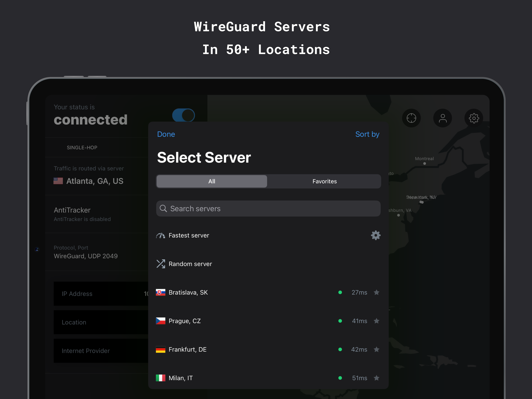Open the Sort by menu
This screenshot has width=532, height=399.
(x=367, y=134)
